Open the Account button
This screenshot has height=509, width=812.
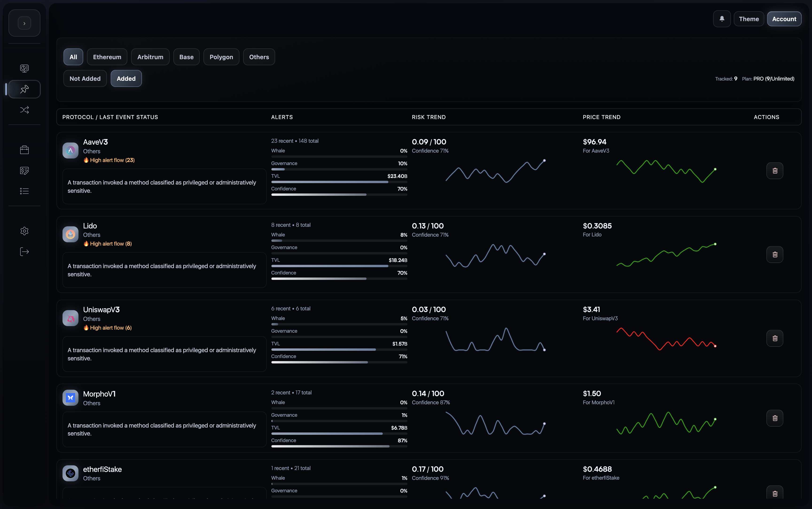(x=784, y=19)
